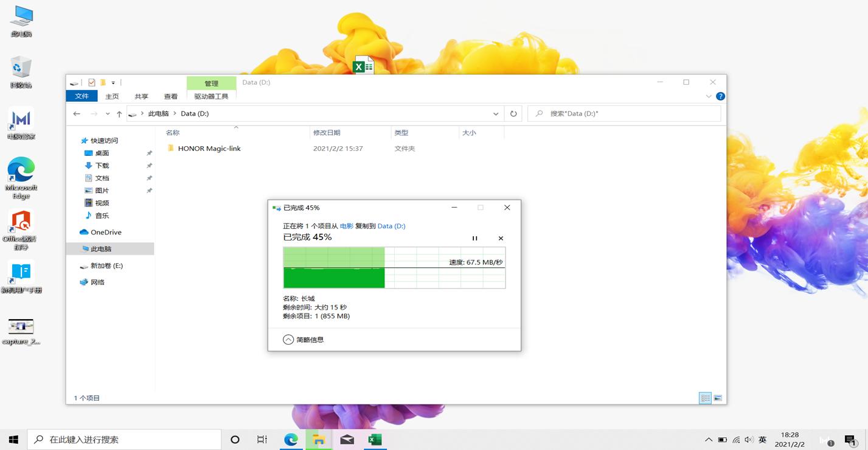Click the copy progress speed graph

(394, 268)
